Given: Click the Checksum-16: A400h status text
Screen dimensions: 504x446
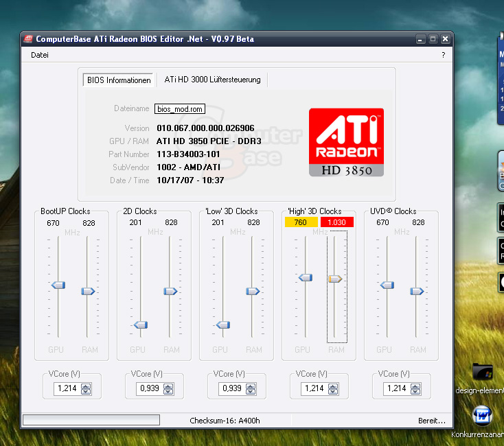Looking at the screenshot, I should coord(225,421).
